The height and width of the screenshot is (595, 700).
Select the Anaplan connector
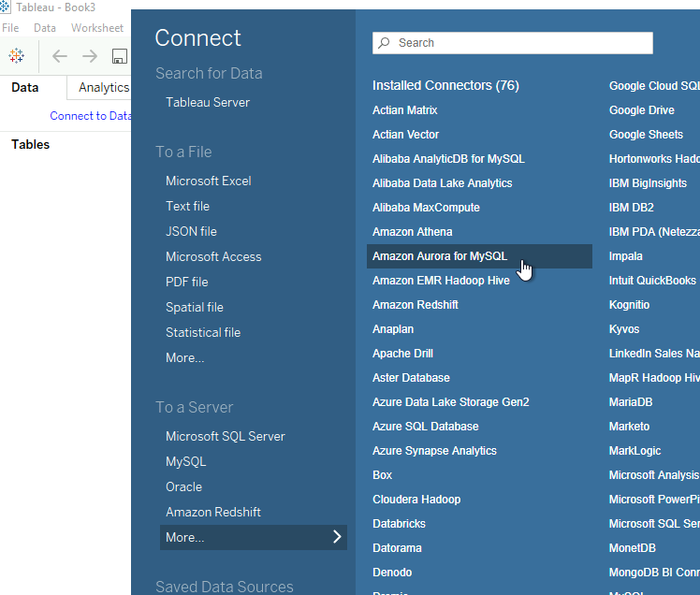(393, 329)
